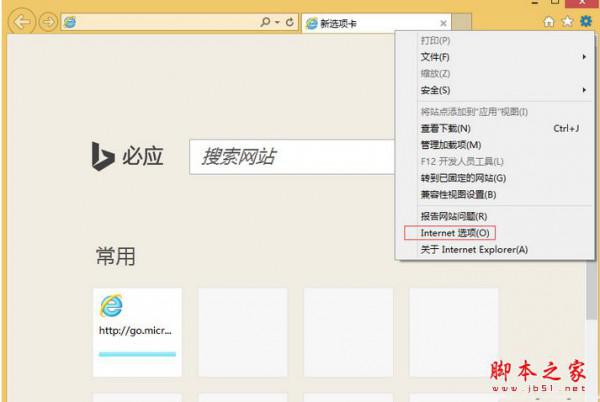Open a new tab with the blank tab button
600x402 pixels.
pos(461,23)
